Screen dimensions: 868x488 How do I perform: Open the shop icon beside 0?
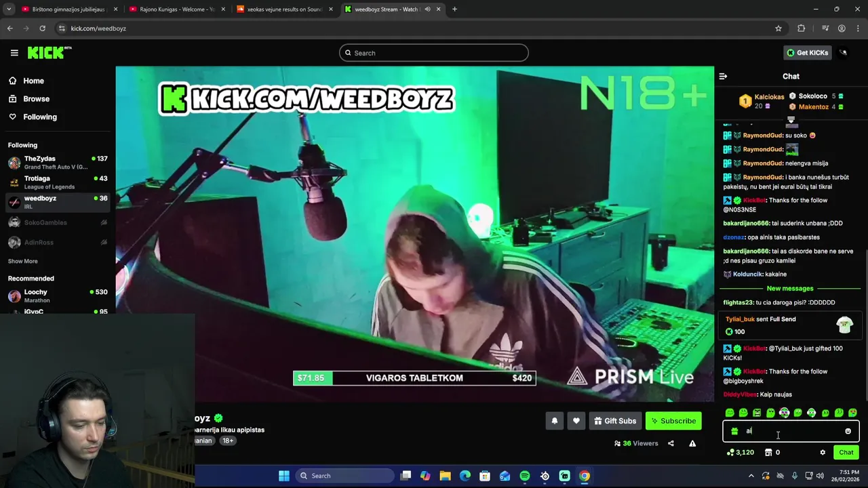[768, 452]
